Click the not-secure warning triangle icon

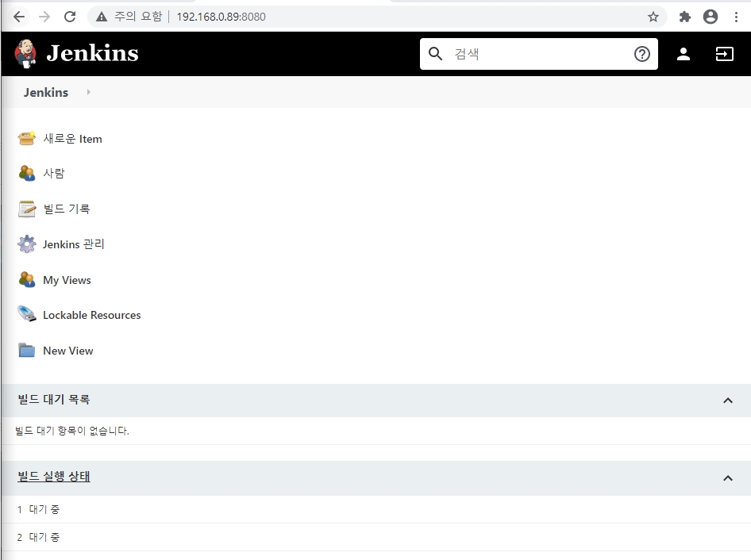pyautogui.click(x=101, y=17)
